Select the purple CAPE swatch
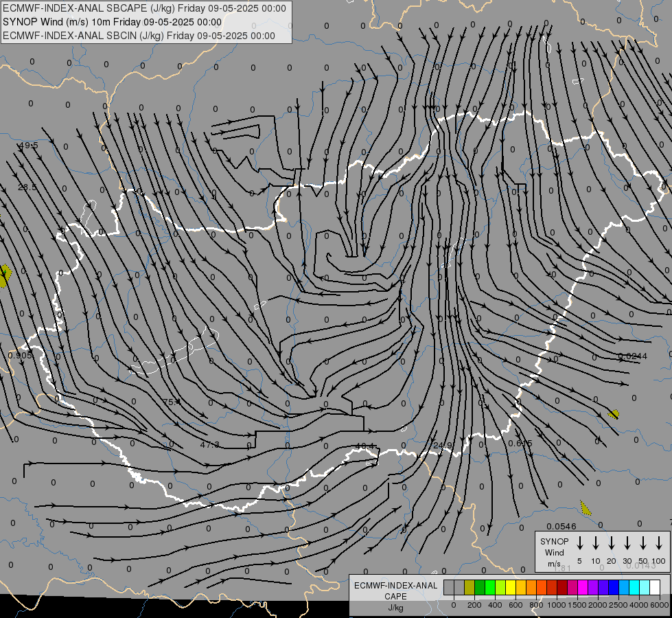672x618 pixels. pos(593,588)
